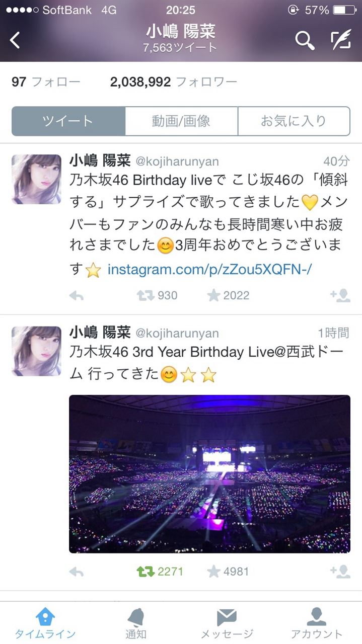Image resolution: width=362 pixels, height=644 pixels.
Task: Reply to the 西武ドーム tweet
Action: 76,572
